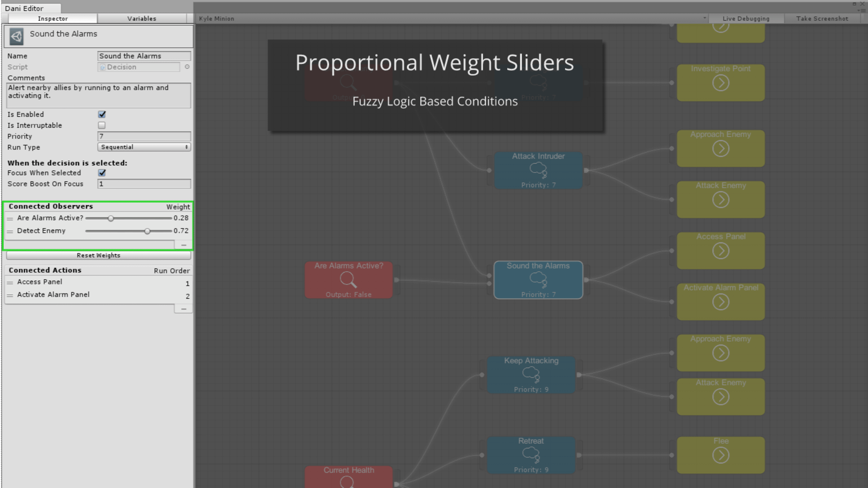The width and height of the screenshot is (868, 488).
Task: Click the Connected Actions header
Action: click(45, 270)
